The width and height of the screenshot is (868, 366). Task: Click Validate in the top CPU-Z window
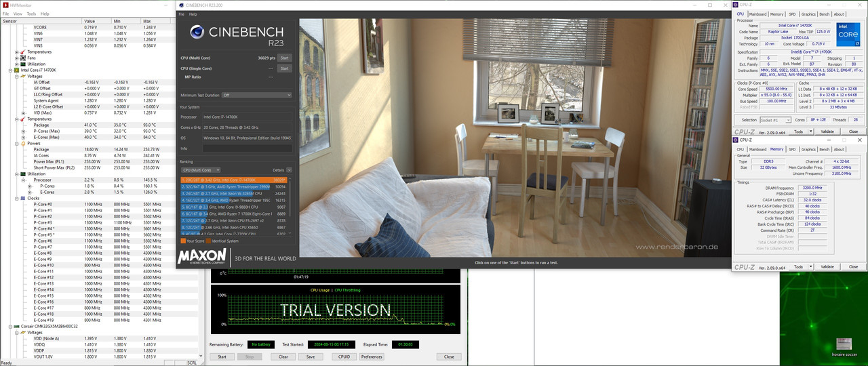[x=827, y=131]
